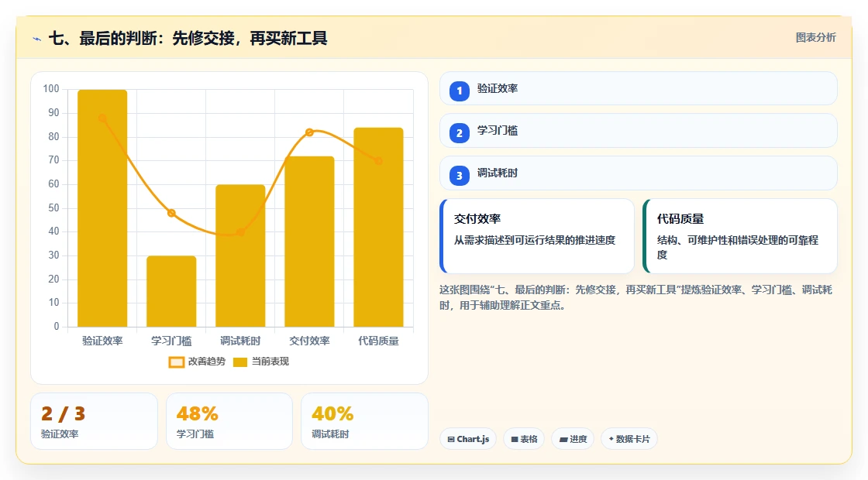868x480 pixels.
Task: Click the 2 / 3 验证效率 stat card
Action: point(94,421)
